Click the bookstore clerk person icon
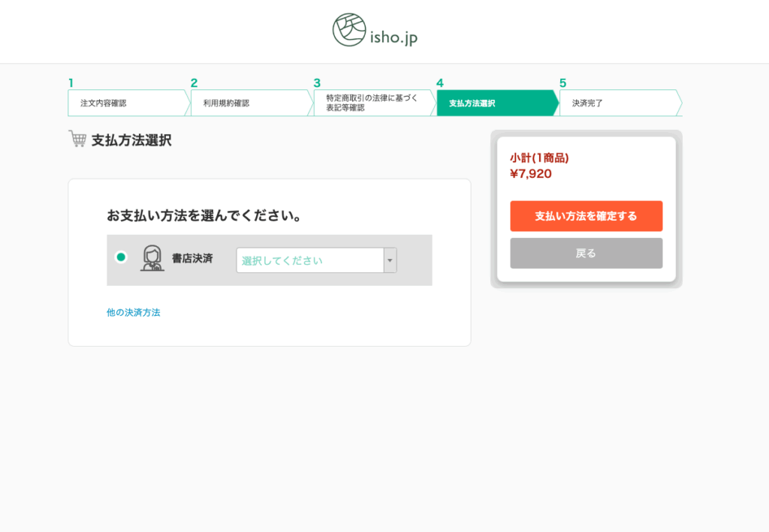Image resolution: width=769 pixels, height=532 pixels. pyautogui.click(x=152, y=258)
